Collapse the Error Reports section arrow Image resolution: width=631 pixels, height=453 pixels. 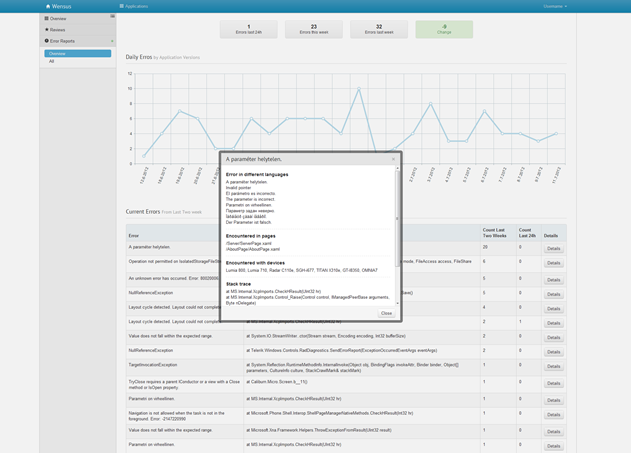coord(112,41)
